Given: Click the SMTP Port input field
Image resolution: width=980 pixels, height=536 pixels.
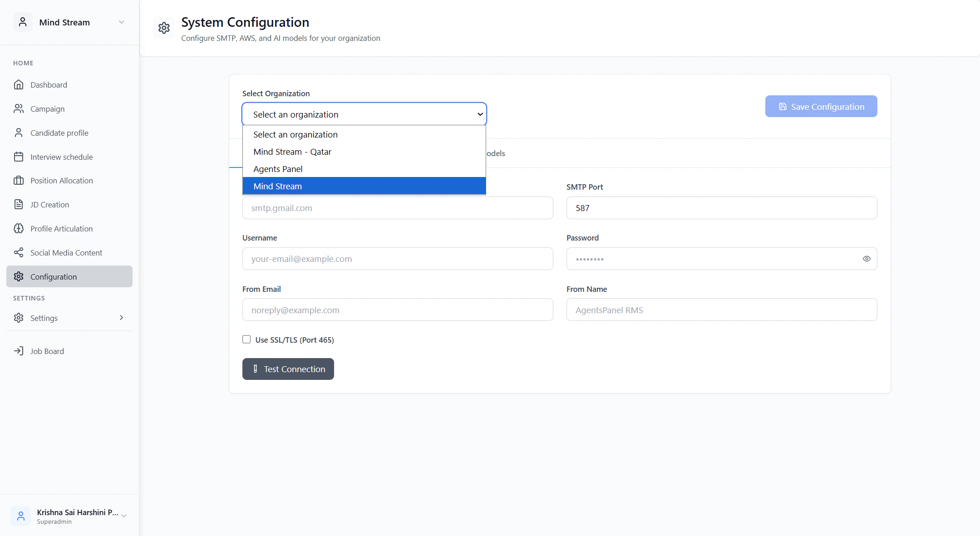Looking at the screenshot, I should (x=721, y=208).
